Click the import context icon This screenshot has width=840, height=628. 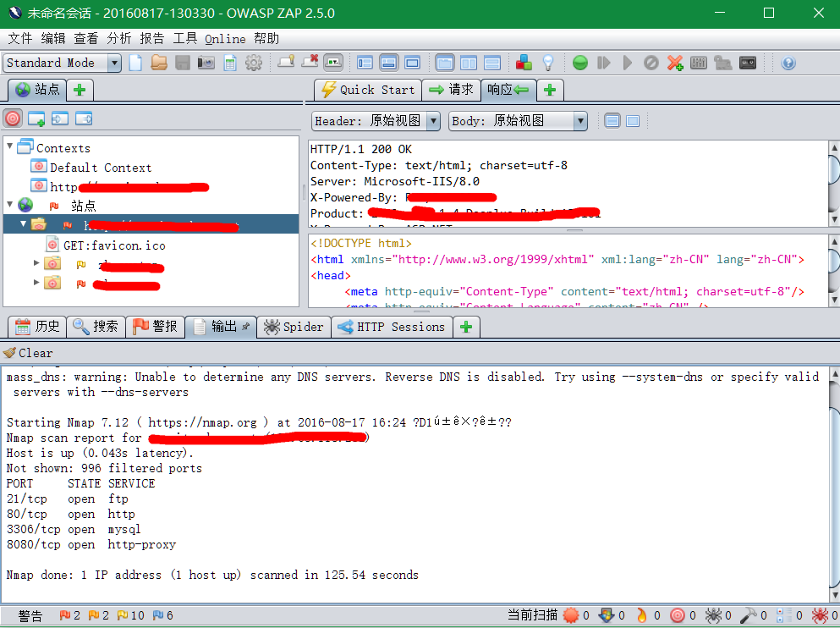pyautogui.click(x=60, y=118)
